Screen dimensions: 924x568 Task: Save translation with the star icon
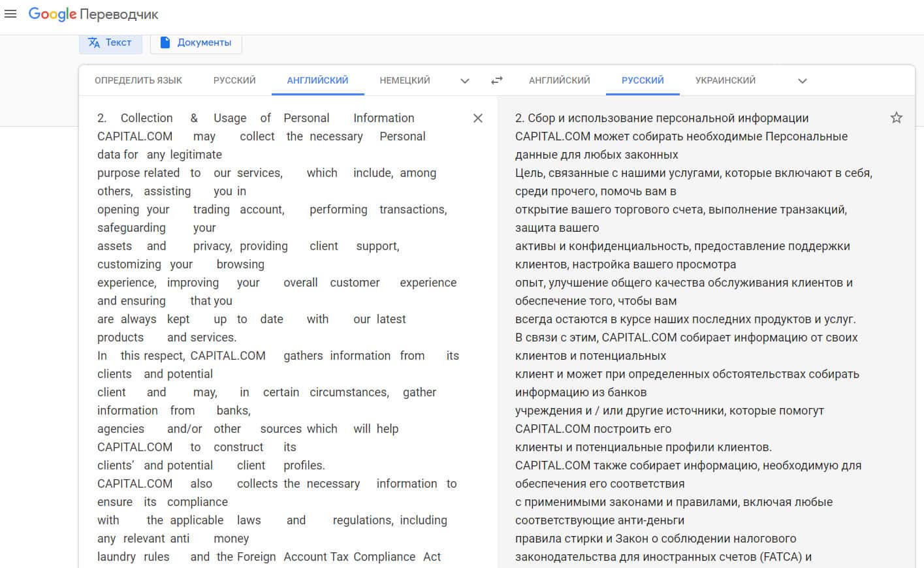click(x=896, y=118)
